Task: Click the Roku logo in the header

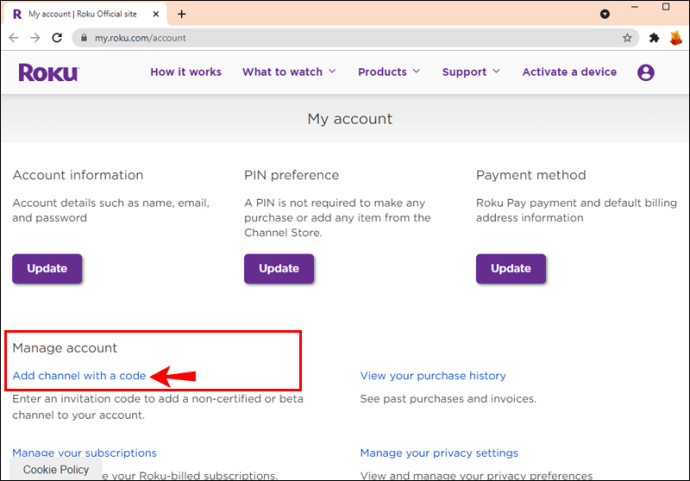Action: click(x=48, y=72)
